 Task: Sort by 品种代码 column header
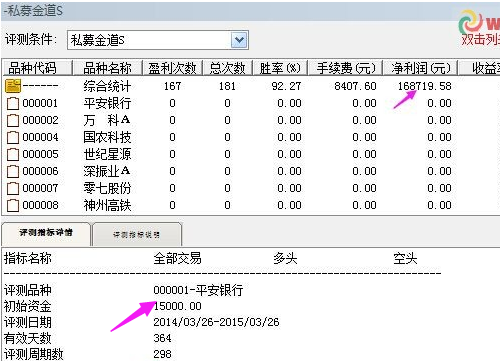[x=37, y=68]
